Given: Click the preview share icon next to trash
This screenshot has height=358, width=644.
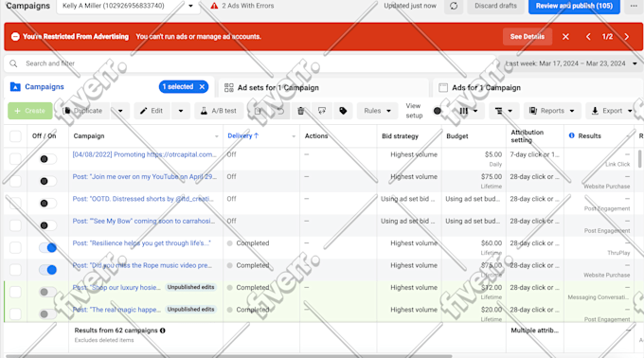Looking at the screenshot, I should 322,111.
